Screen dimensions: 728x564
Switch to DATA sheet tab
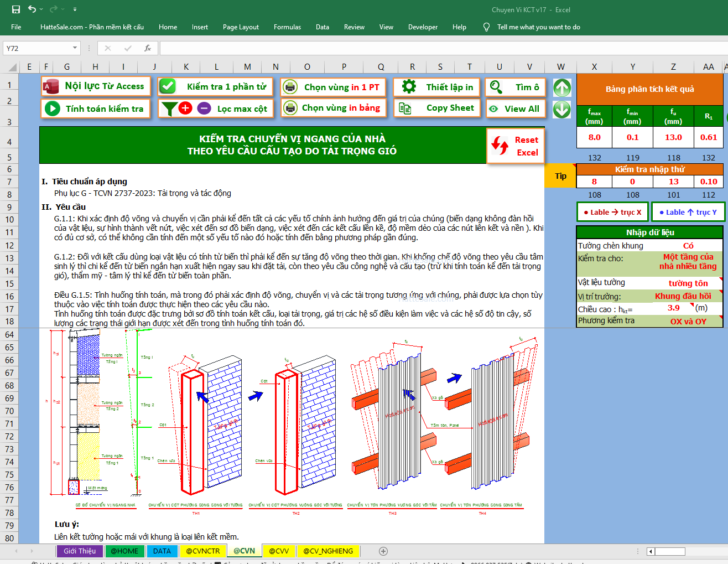(162, 551)
